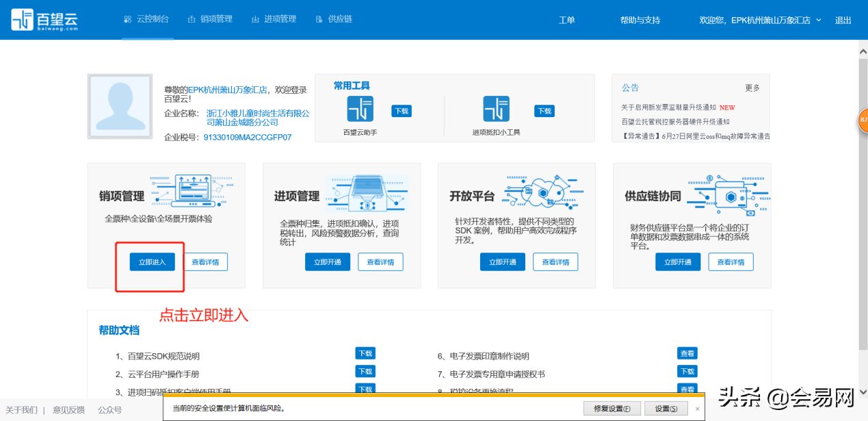Download 百望云助手
Screen dimensions: 868x421
pyautogui.click(x=402, y=111)
